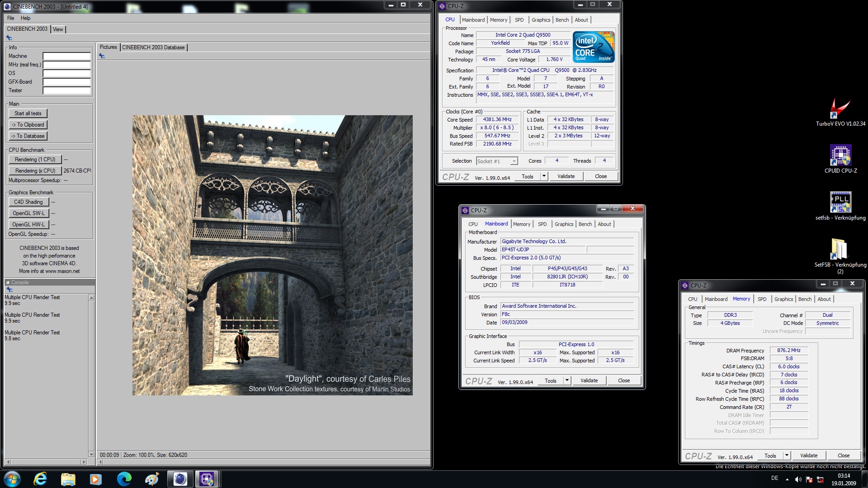Open Bench tab in CPU-Z CPU window
The image size is (868, 488).
tap(562, 20)
